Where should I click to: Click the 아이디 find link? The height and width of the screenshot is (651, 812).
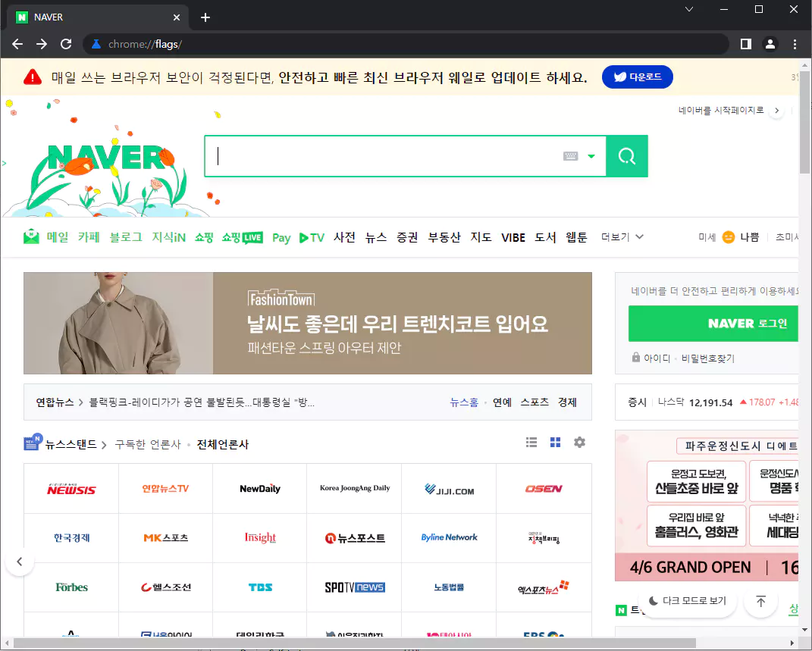coord(657,358)
